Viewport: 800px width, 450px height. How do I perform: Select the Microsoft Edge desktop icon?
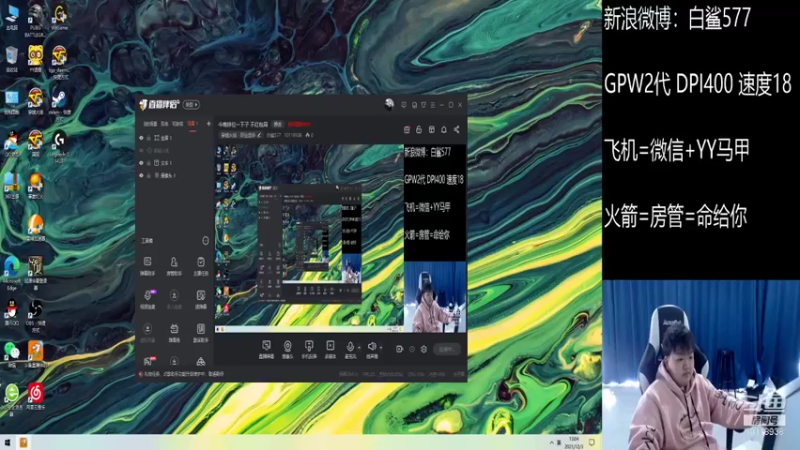tap(12, 273)
